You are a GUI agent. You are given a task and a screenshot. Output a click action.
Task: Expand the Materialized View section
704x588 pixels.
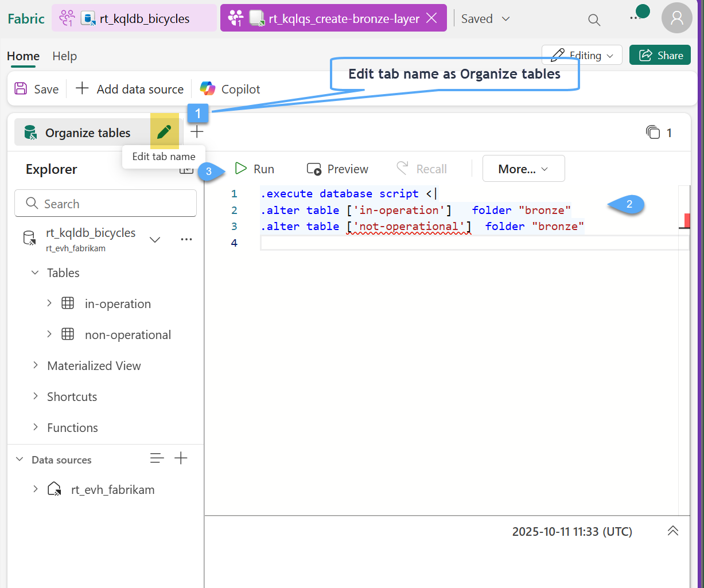(x=36, y=365)
